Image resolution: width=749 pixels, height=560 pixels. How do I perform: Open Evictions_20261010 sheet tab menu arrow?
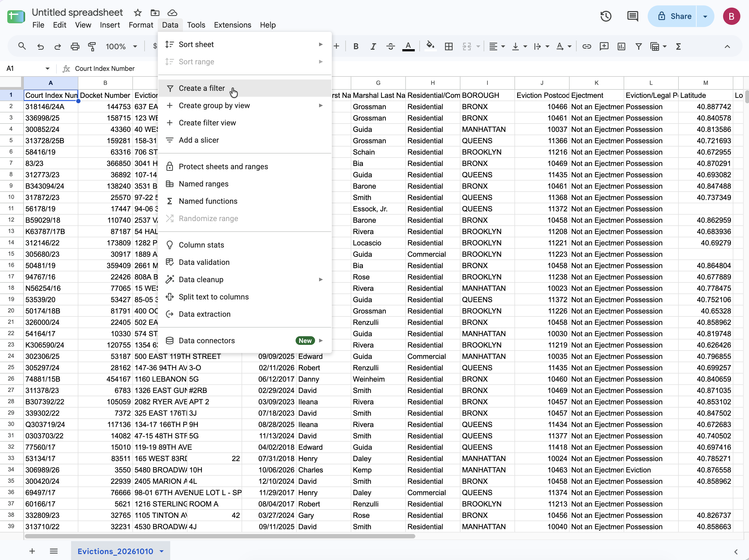(x=162, y=551)
